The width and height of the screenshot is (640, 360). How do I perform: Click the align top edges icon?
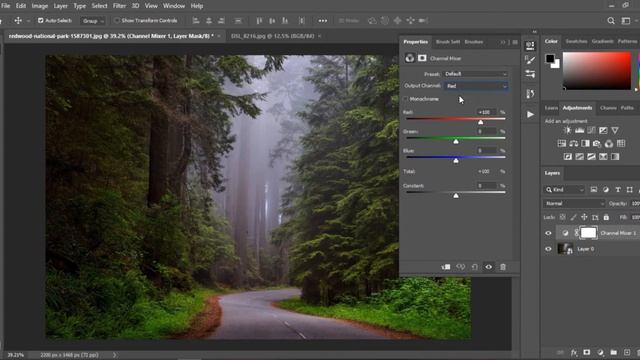[259, 20]
